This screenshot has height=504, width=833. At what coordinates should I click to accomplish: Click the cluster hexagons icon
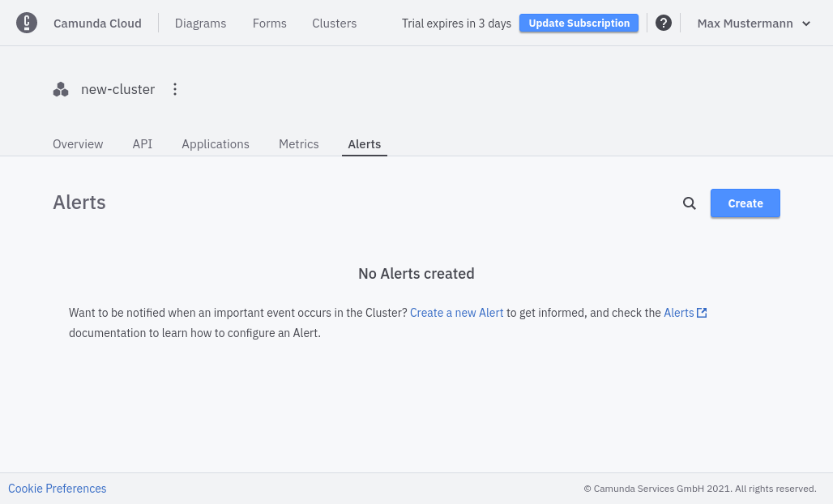click(61, 89)
